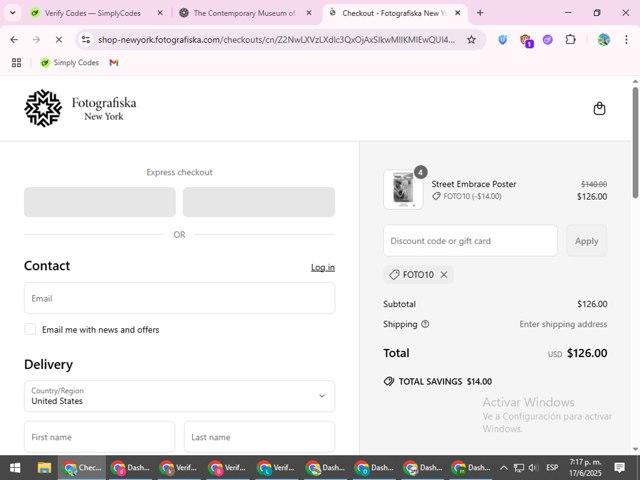640x480 pixels.
Task: Open the first Dash... Chrome taskbar window
Action: [x=130, y=468]
